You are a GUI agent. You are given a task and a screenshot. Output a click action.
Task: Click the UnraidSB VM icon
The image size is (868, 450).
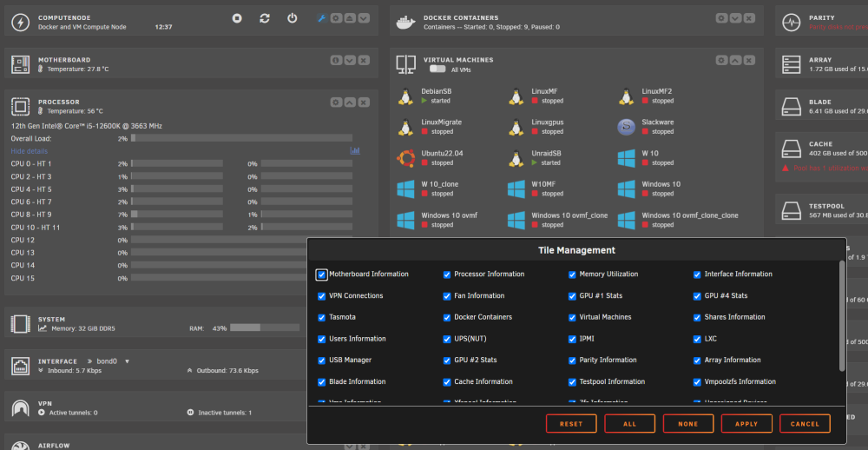516,158
